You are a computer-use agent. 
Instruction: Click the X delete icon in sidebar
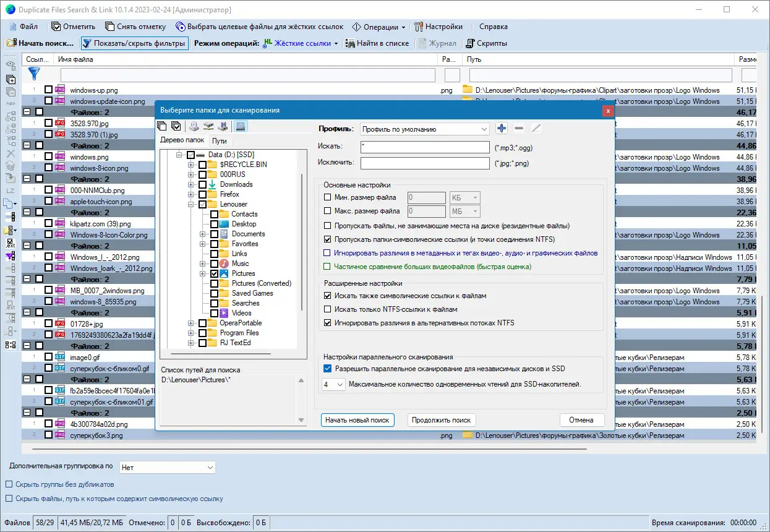click(x=11, y=153)
